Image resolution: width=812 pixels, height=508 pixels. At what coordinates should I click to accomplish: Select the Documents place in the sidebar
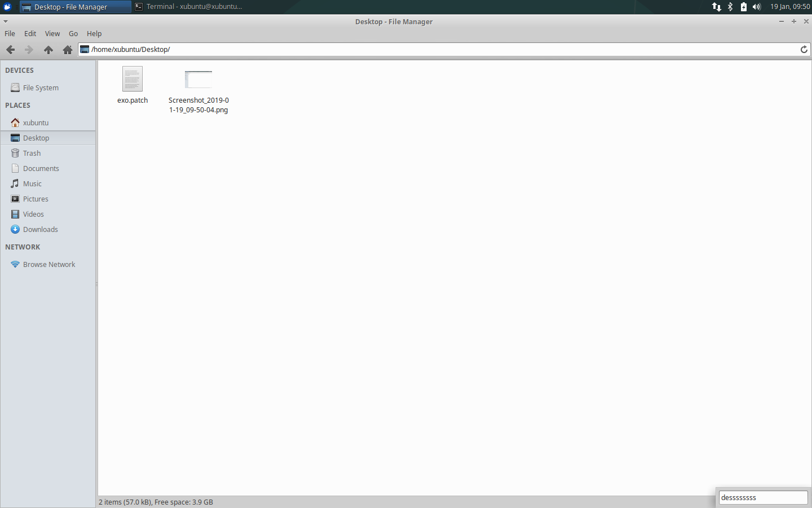(41, 168)
